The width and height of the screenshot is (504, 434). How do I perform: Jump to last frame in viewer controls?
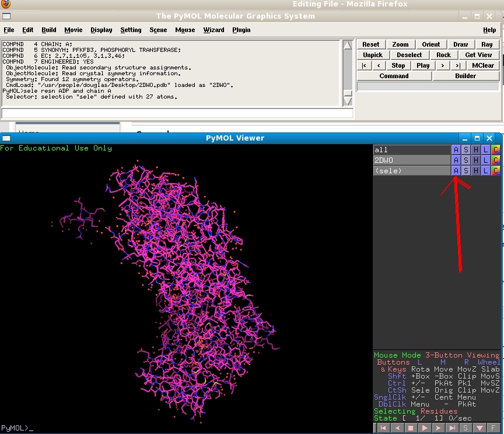452,428
